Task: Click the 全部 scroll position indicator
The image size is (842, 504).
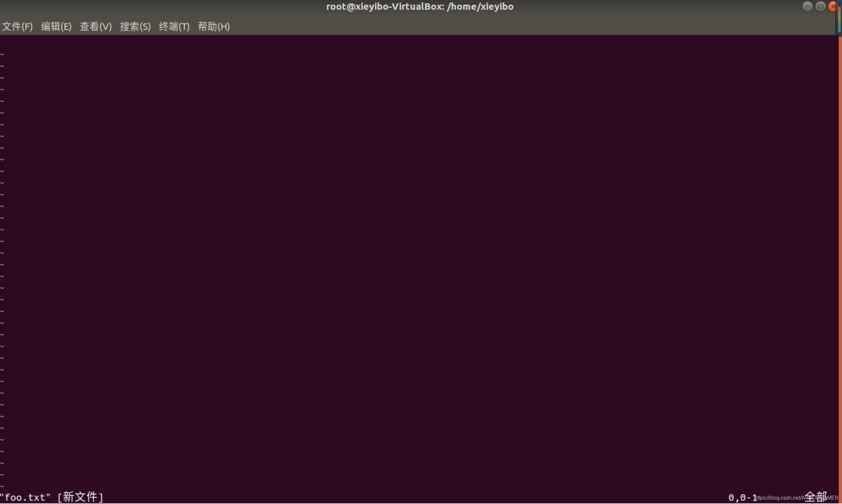Action: click(x=815, y=497)
